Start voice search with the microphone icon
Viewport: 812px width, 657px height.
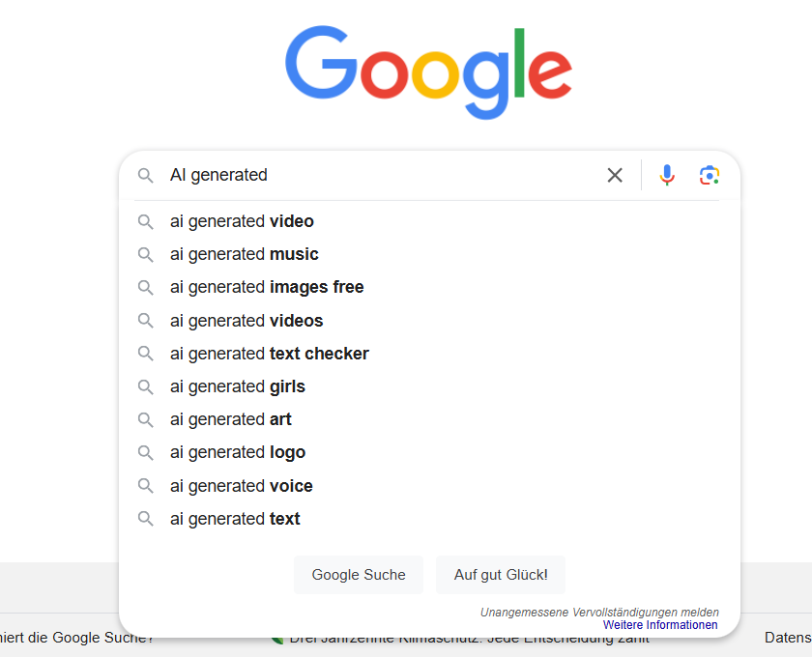pyautogui.click(x=667, y=175)
